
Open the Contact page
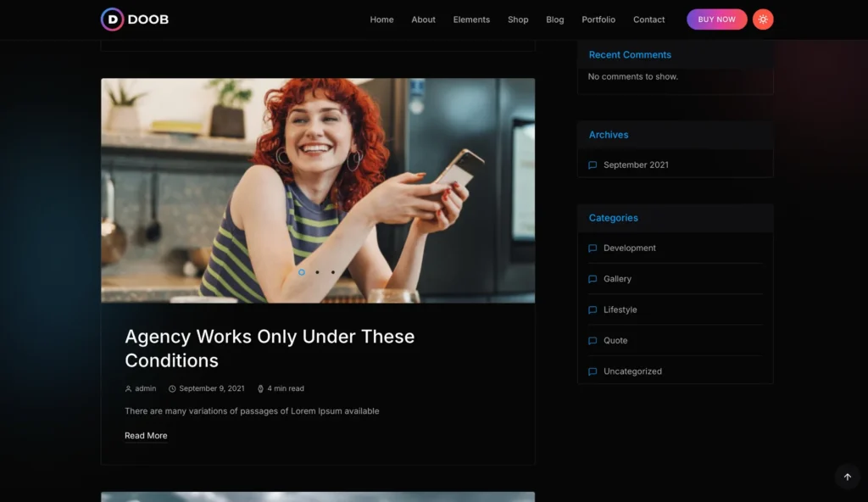[649, 20]
